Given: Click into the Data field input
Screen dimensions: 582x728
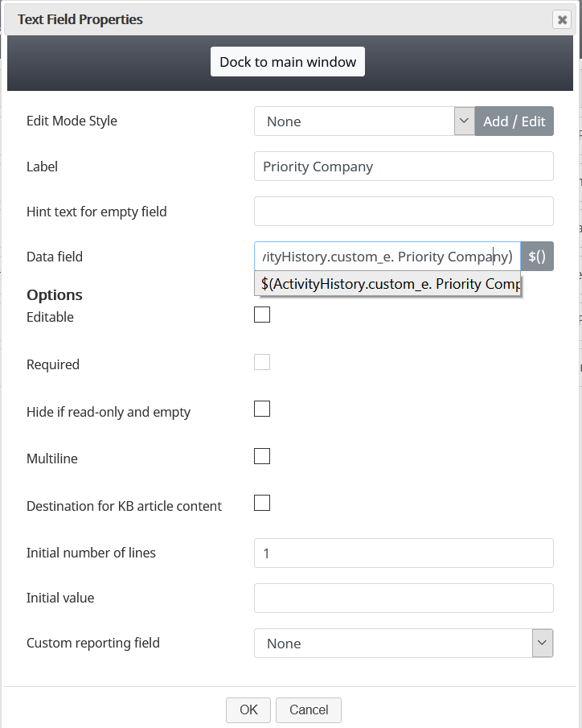Looking at the screenshot, I should (x=387, y=257).
